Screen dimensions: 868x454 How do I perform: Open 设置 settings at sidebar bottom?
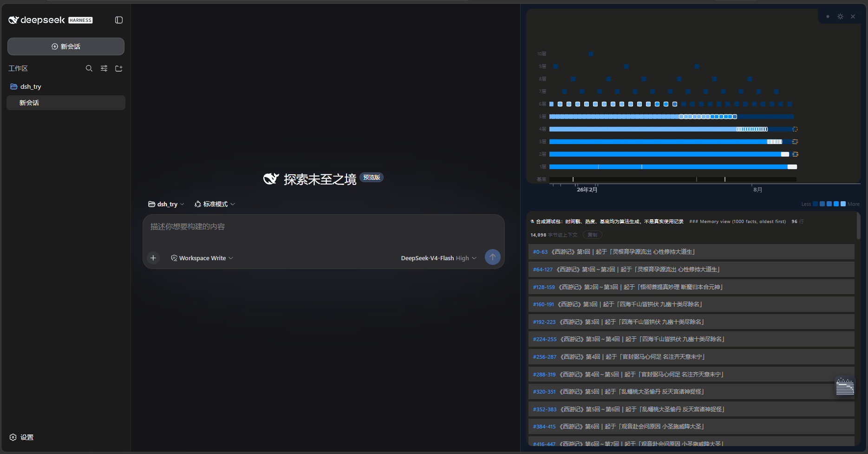(x=22, y=437)
